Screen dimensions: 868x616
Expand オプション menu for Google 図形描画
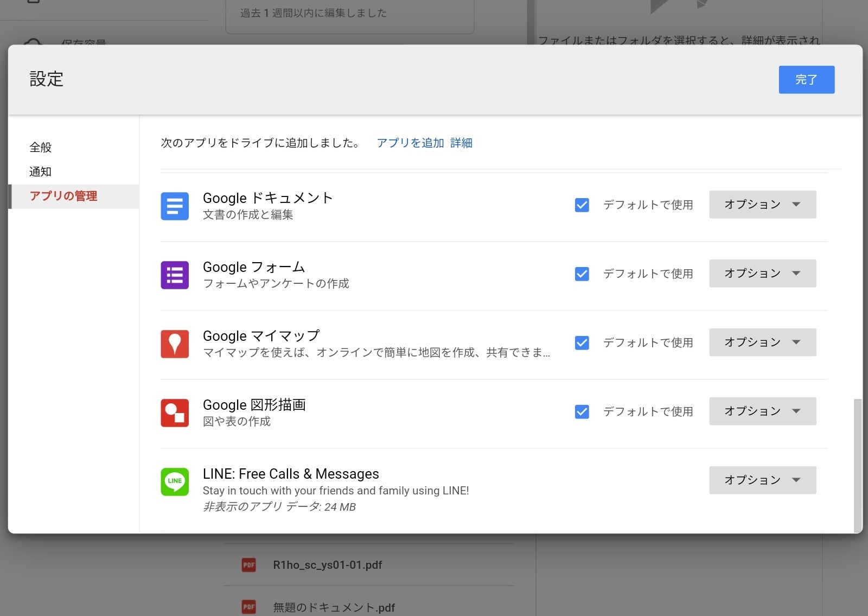(x=762, y=411)
